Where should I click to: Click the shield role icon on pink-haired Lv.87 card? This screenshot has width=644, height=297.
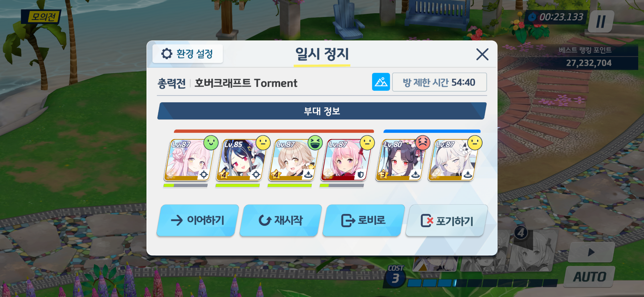[360, 175]
